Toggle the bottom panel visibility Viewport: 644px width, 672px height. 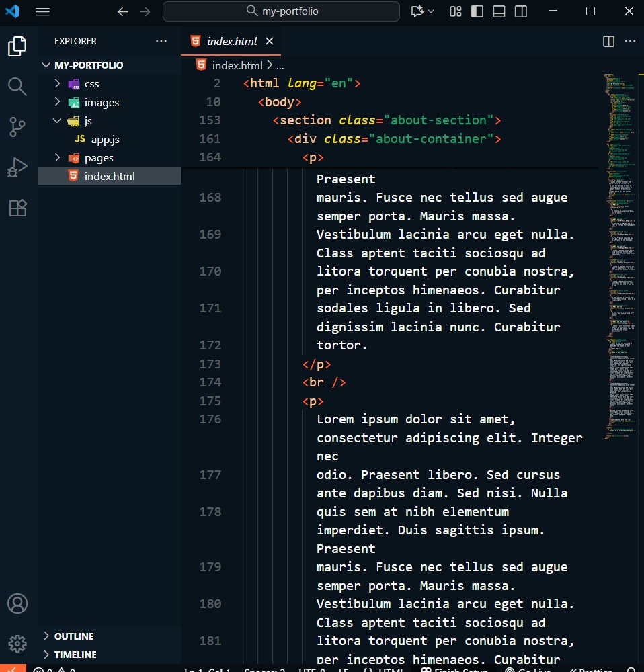pyautogui.click(x=499, y=11)
